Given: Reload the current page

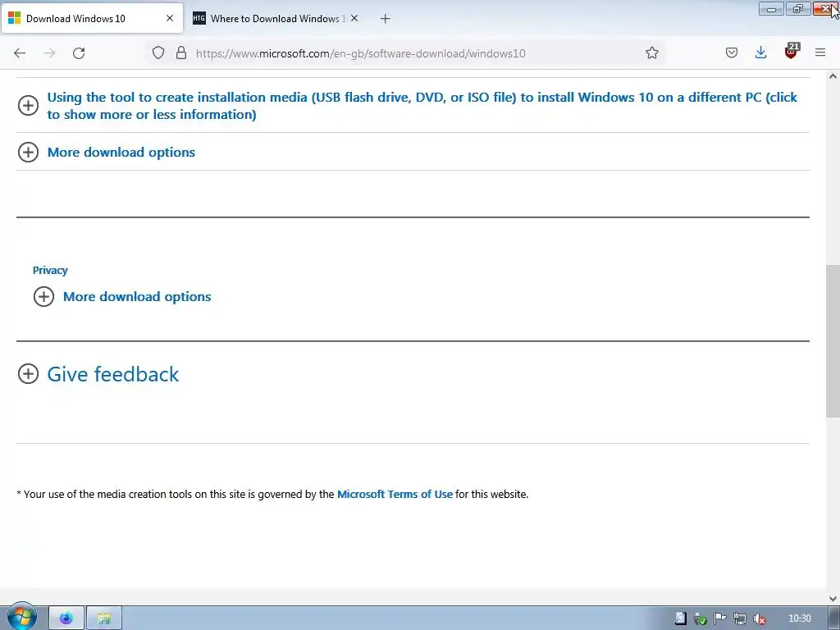Looking at the screenshot, I should point(79,53).
